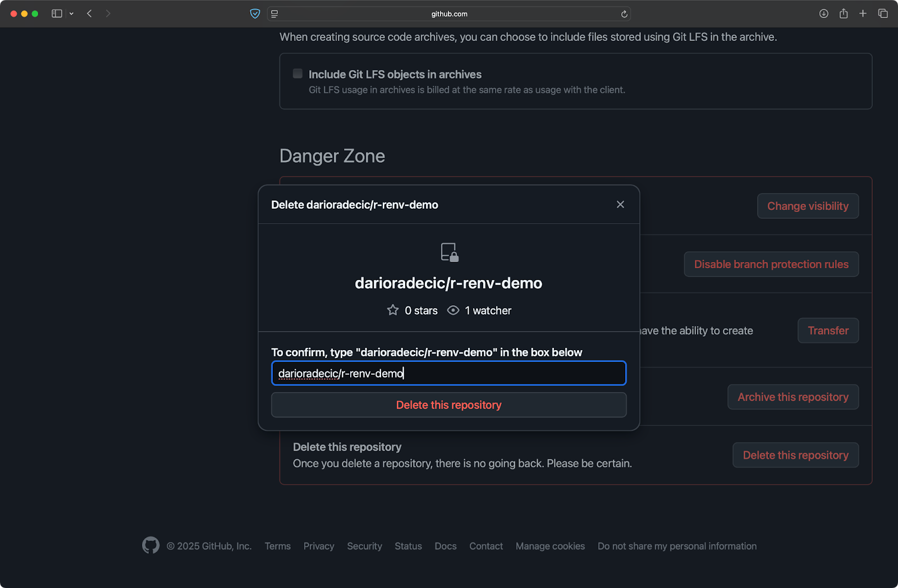Screen dimensions: 898x588
Task: Click the Once you delete a repository warning text
Action: [462, 463]
